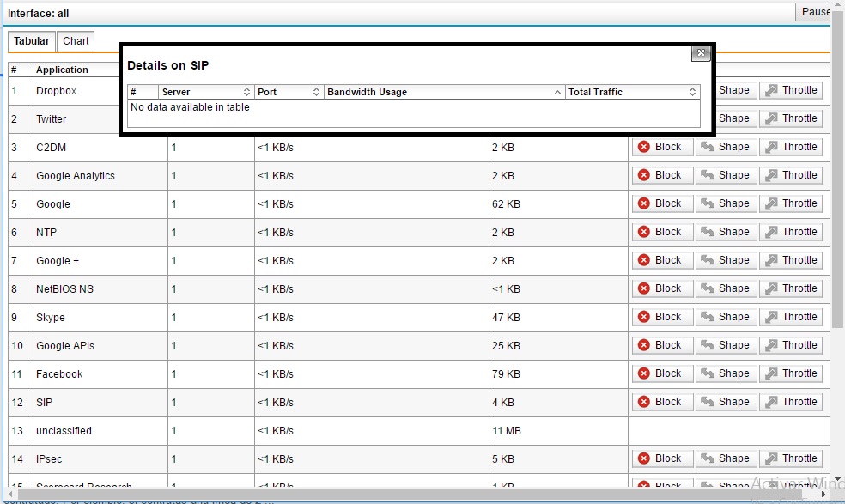Screen dimensions: 845x504
Task: Block Google APIs traffic
Action: [662, 345]
